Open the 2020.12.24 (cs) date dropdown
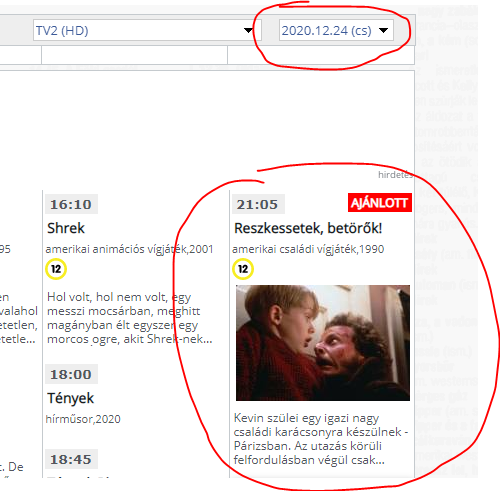 336,30
